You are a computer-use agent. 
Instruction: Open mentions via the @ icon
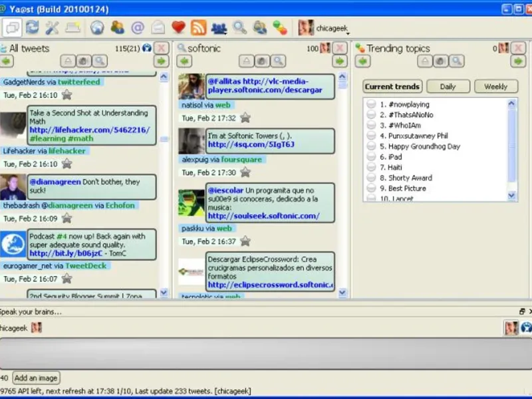(x=138, y=27)
